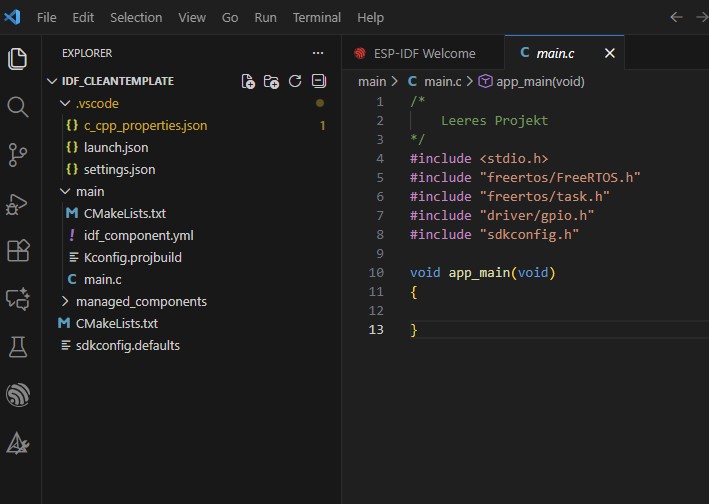Open the Testing flask icon view
The image size is (709, 504).
(18, 347)
